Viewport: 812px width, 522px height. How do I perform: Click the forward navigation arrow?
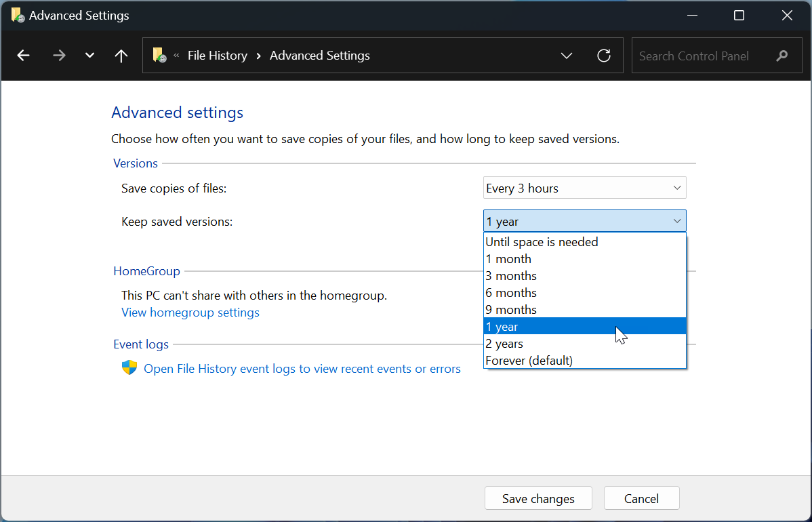click(x=59, y=56)
